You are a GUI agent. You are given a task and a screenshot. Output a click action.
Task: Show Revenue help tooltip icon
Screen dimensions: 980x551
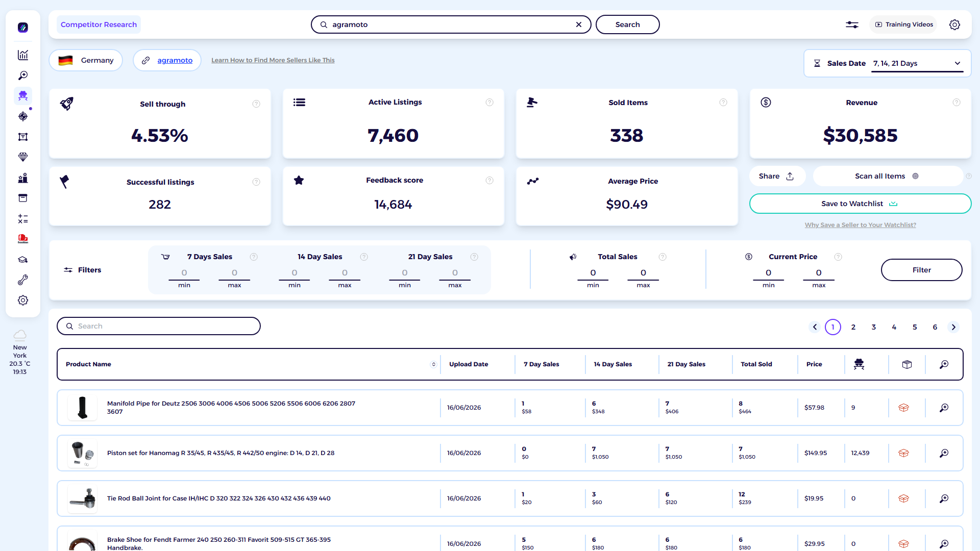957,103
